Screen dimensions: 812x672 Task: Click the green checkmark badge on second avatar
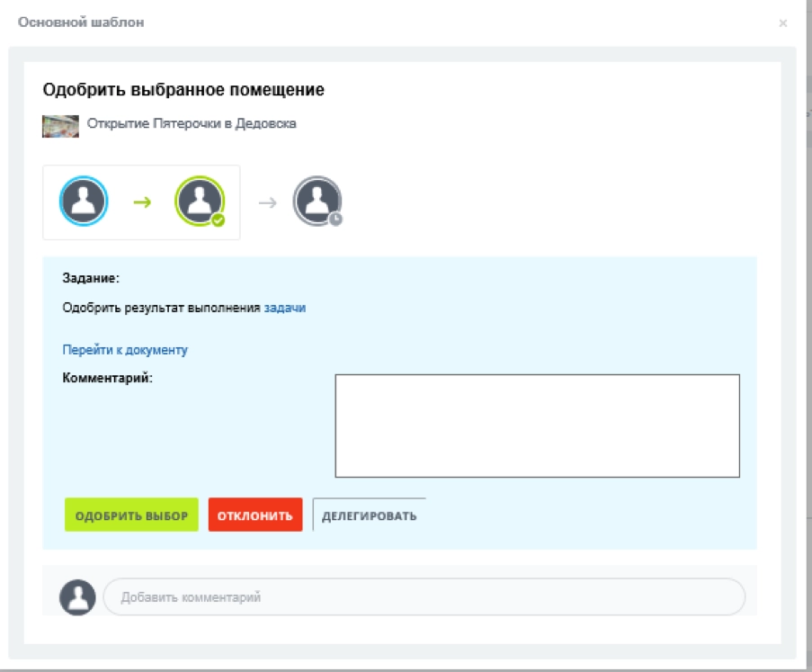219,220
